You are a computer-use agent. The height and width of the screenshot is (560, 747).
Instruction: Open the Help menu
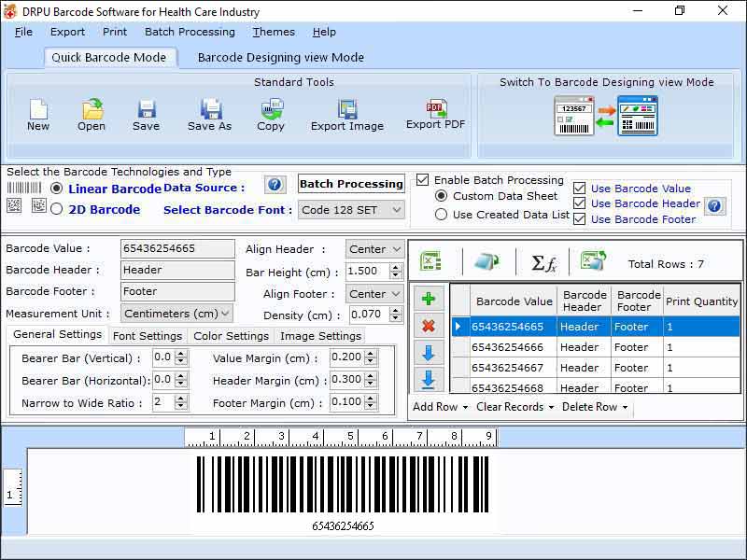324,32
